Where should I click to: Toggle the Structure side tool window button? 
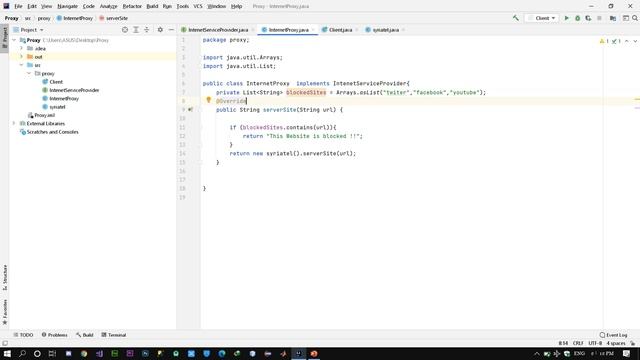click(4, 277)
